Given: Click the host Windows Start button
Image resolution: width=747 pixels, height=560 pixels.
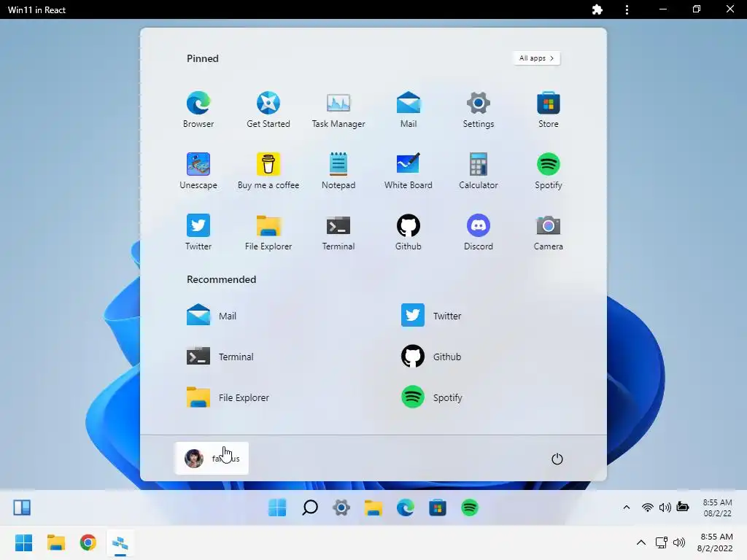Looking at the screenshot, I should click(x=23, y=542).
